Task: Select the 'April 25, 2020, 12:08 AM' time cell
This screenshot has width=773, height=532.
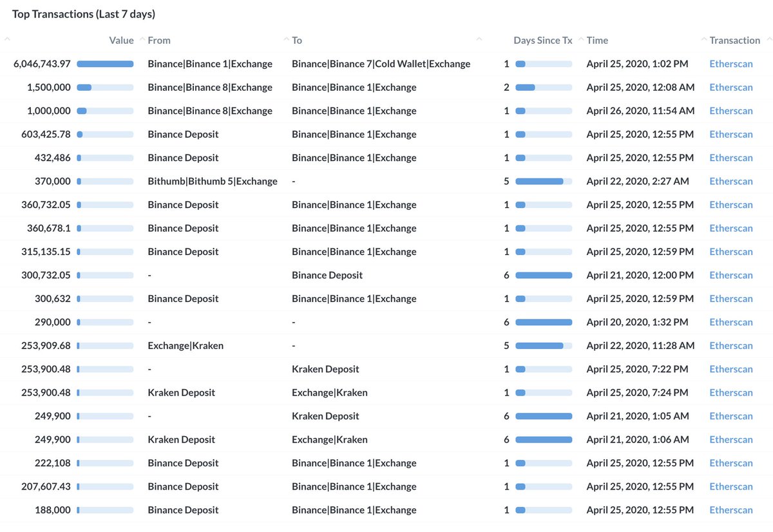Action: [640, 87]
